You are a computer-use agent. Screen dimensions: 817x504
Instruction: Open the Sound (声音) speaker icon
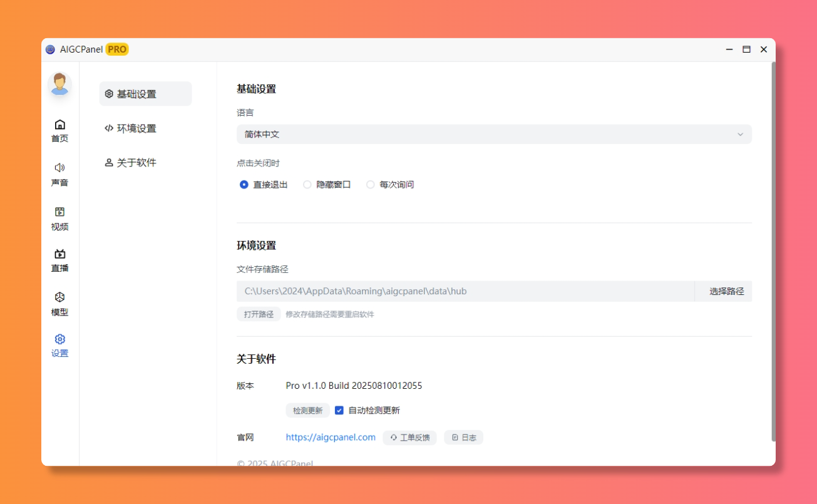59,168
